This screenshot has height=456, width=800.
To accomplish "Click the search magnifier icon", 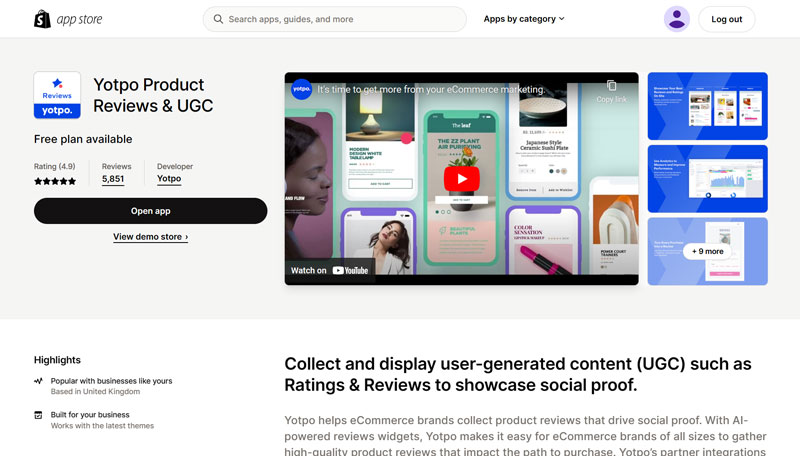I will (218, 19).
